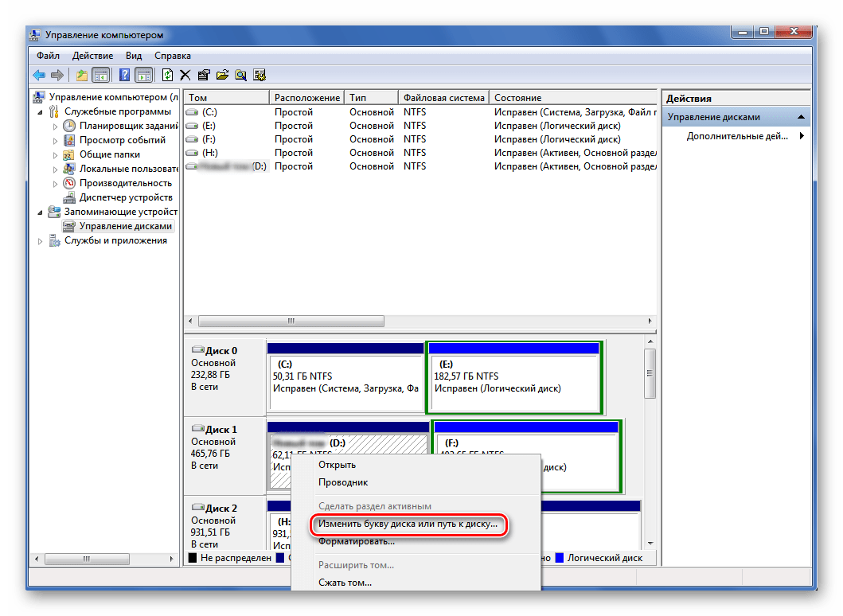Click the Файловая система column header
The image size is (843, 616).
(443, 98)
